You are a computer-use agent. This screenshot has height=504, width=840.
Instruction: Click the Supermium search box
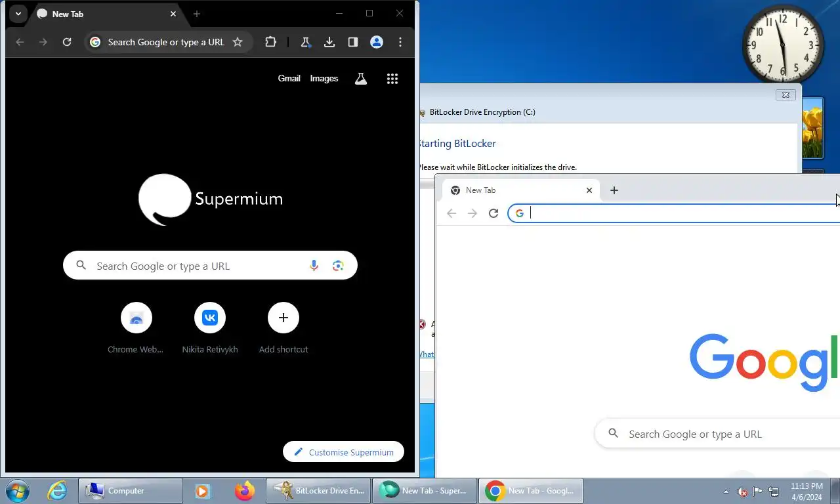pos(210,265)
